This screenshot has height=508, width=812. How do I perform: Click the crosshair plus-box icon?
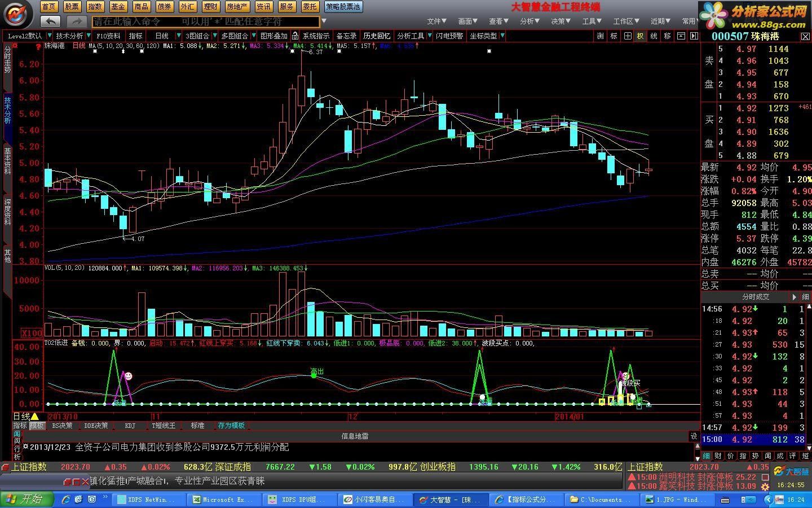click(x=627, y=36)
